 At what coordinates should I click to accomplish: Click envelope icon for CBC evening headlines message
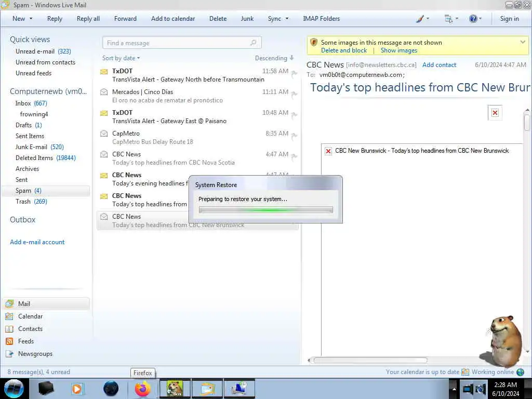tap(104, 176)
